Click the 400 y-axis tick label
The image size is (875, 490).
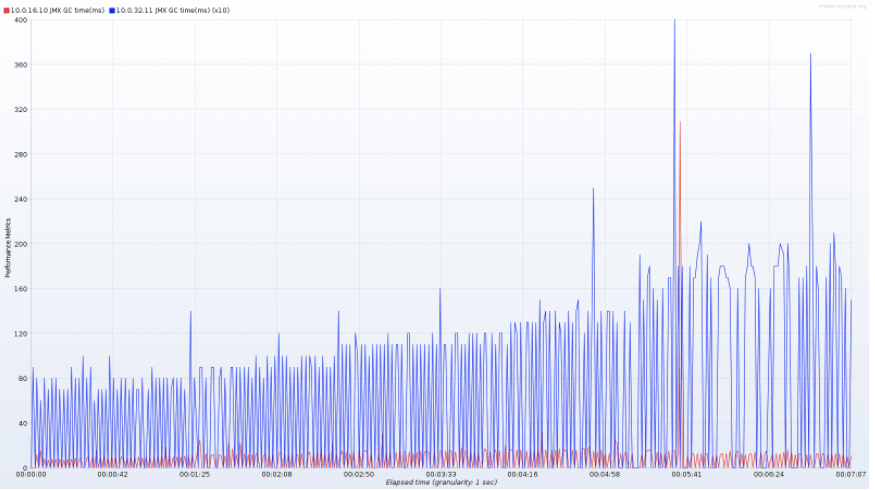[21, 20]
